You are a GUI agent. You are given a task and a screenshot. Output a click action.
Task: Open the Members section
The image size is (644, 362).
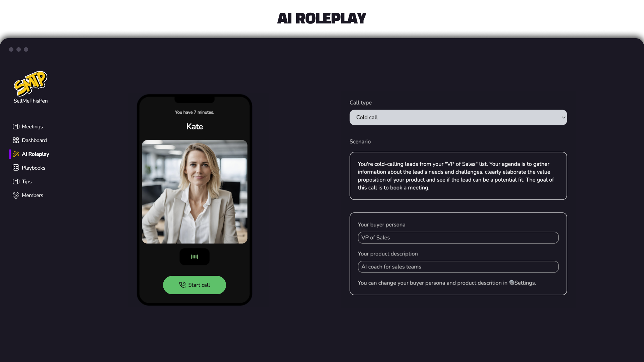(x=32, y=195)
